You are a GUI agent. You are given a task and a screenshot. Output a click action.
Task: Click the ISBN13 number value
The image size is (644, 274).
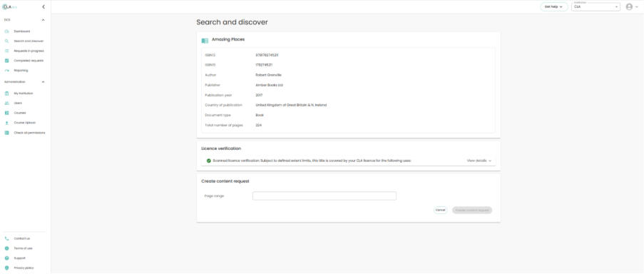pyautogui.click(x=267, y=55)
